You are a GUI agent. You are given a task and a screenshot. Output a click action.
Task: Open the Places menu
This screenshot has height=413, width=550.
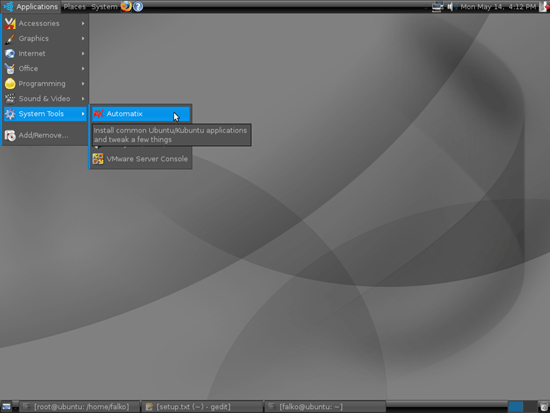click(74, 7)
